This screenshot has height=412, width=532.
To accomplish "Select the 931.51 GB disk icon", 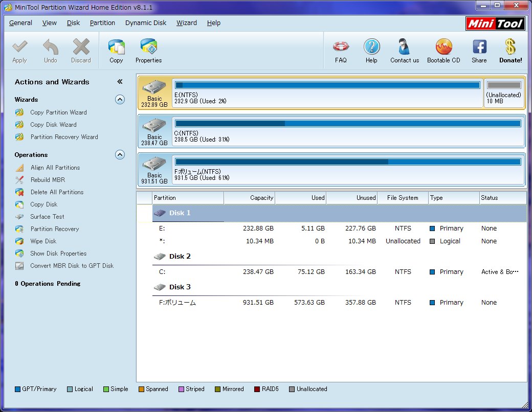I will coord(154,170).
